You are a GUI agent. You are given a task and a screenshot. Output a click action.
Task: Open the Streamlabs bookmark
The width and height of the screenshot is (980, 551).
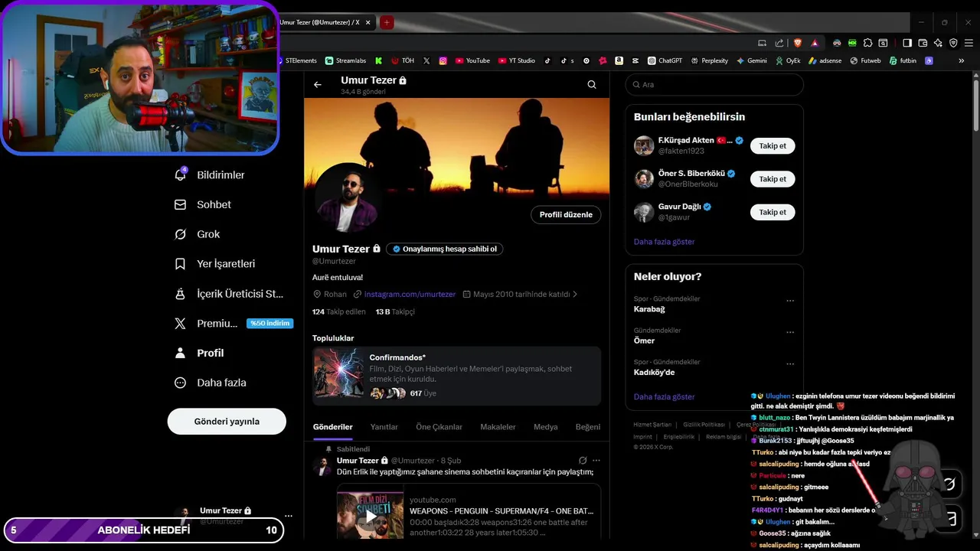tap(345, 60)
